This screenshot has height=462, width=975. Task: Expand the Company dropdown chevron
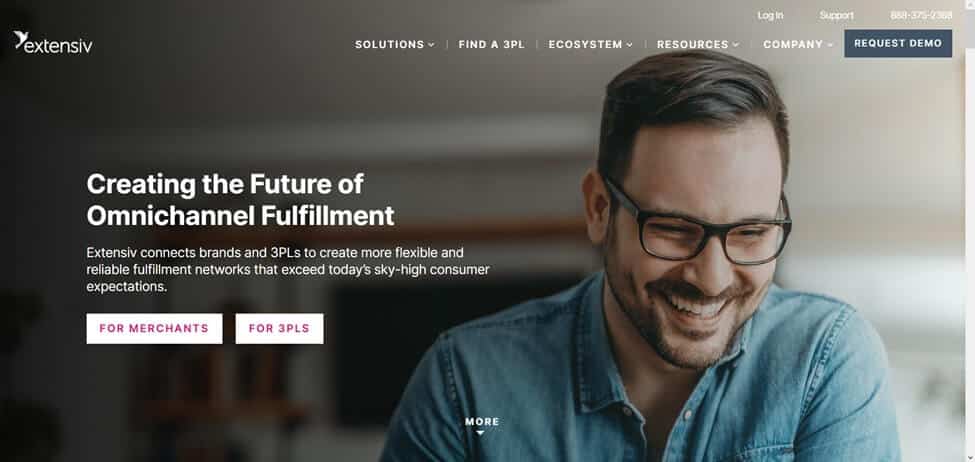click(830, 45)
